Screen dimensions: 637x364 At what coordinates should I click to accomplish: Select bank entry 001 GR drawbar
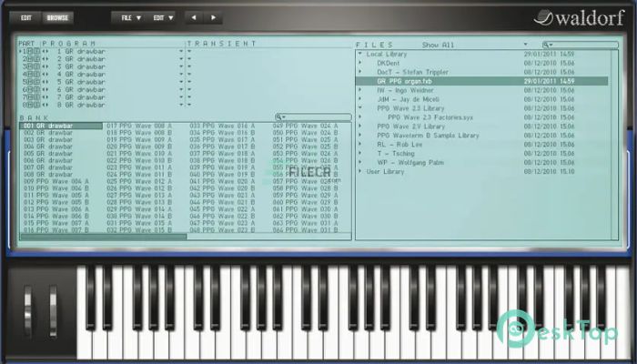(x=61, y=126)
